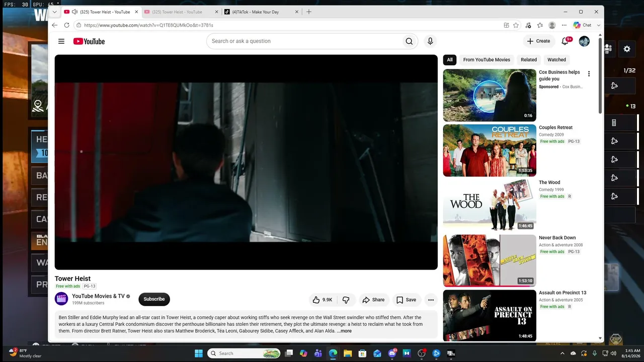Click the YouTube search input field
The image size is (644, 362).
(x=304, y=41)
